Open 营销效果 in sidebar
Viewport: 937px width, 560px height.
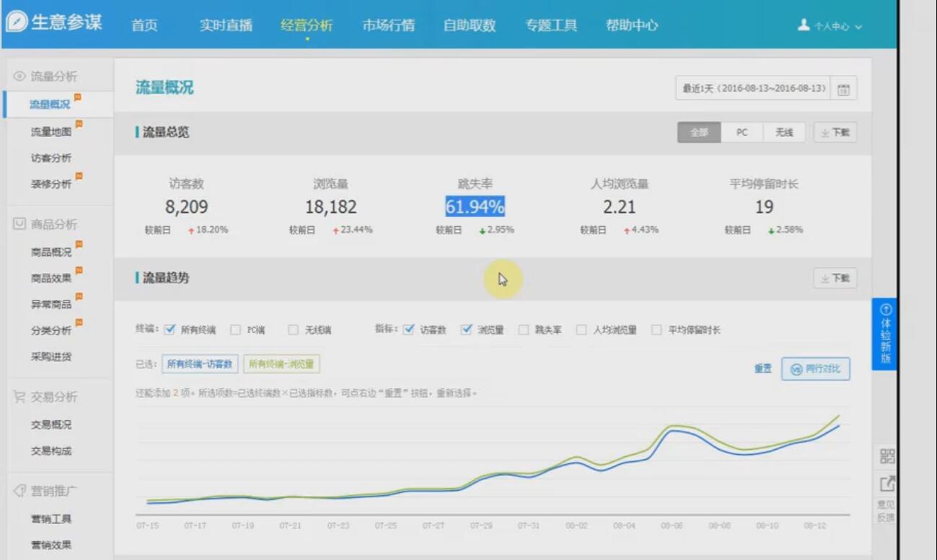click(50, 545)
